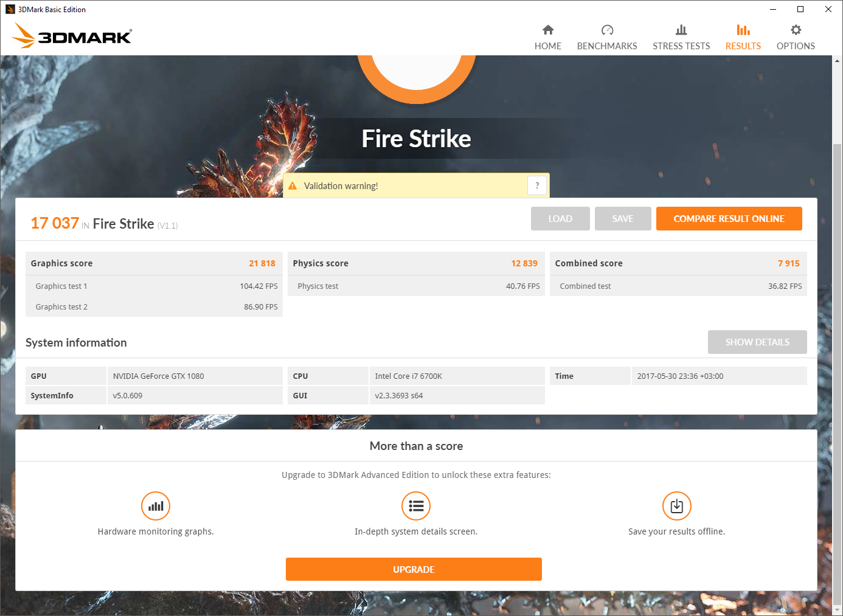
Task: Click the More than a score heading
Action: pos(416,446)
